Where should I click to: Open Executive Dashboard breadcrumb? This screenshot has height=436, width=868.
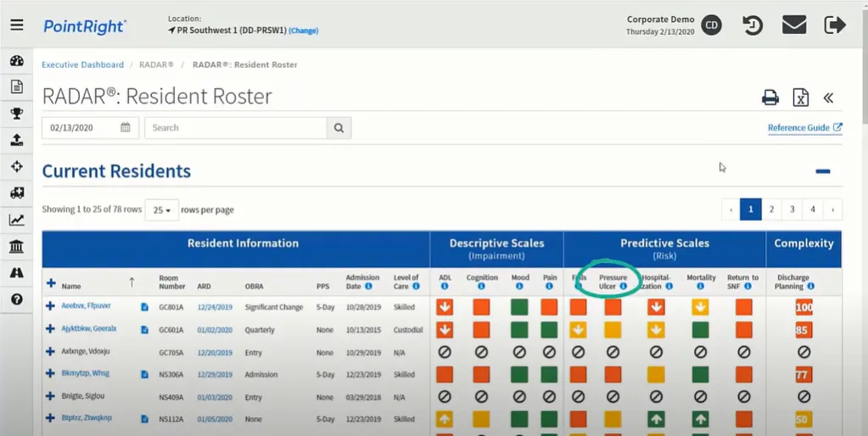[83, 64]
